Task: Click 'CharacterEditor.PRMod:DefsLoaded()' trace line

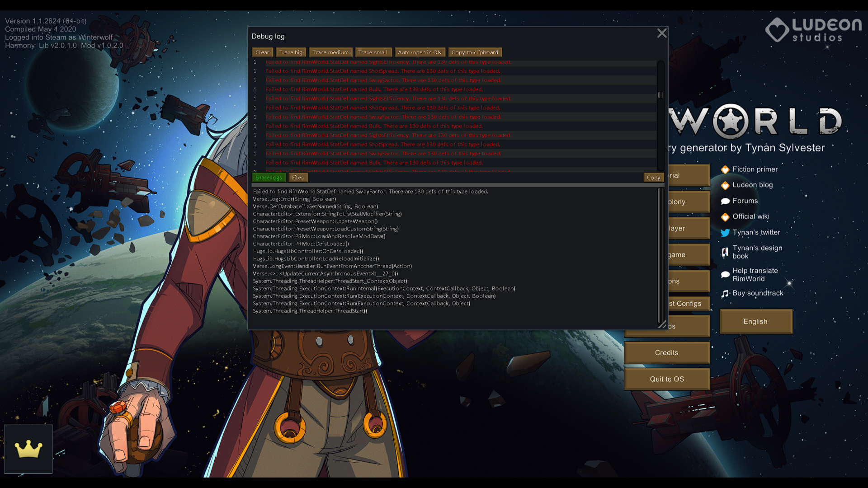Action: (301, 244)
